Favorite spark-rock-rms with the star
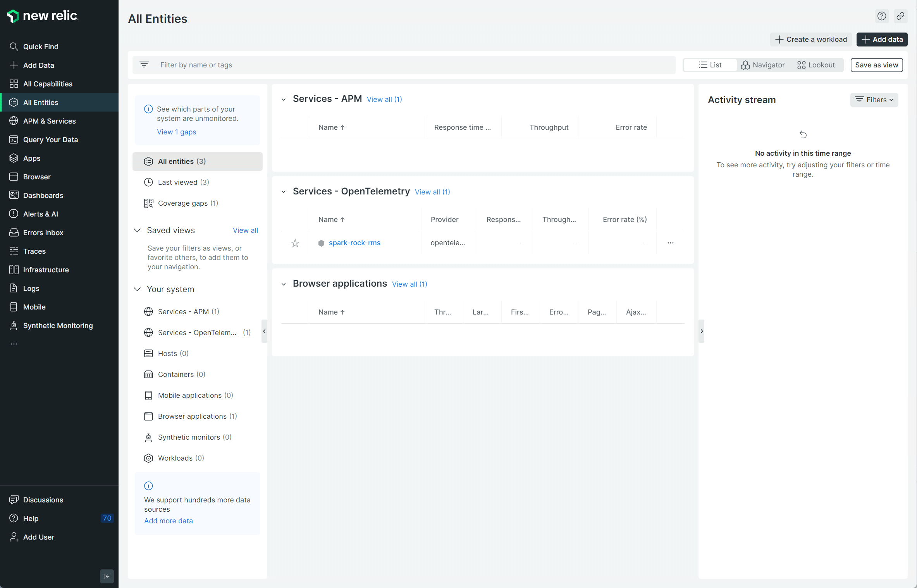Viewport: 917px width, 588px height. tap(295, 243)
